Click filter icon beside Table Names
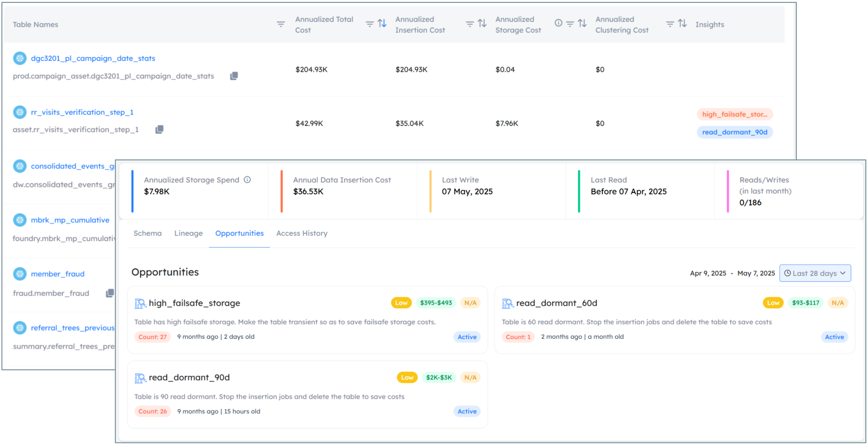Image resolution: width=868 pixels, height=445 pixels. [x=281, y=24]
